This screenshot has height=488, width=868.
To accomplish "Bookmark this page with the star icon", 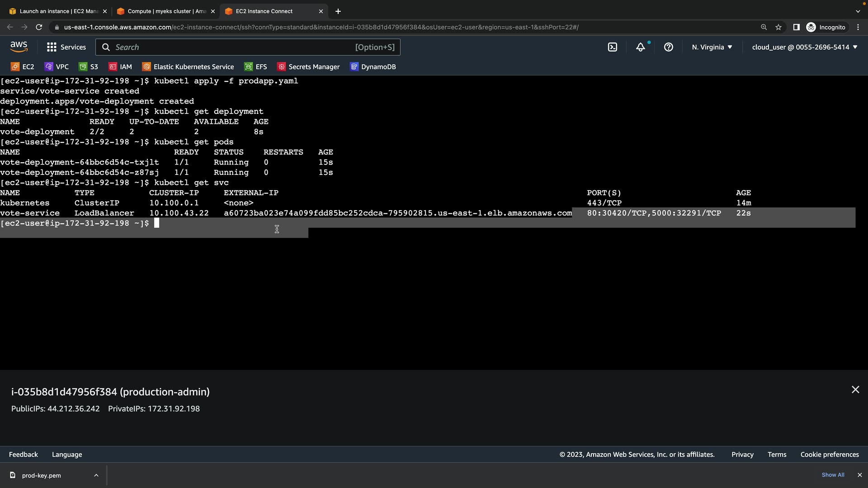I will [x=778, y=27].
